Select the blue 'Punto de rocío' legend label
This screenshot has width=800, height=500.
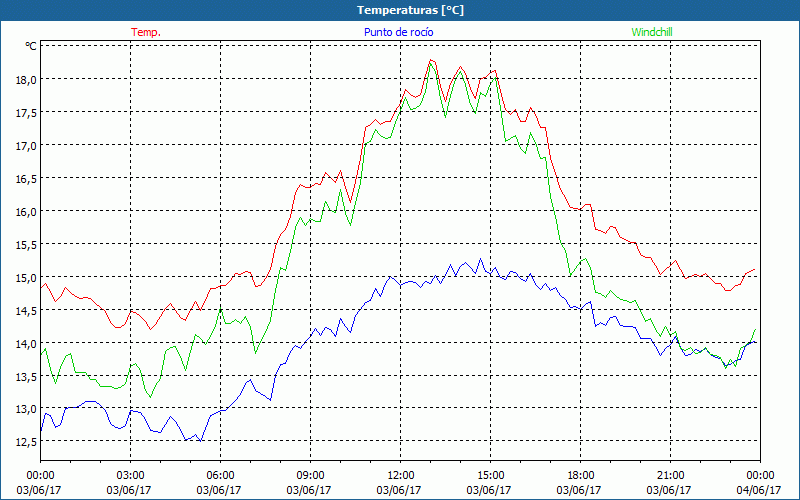pos(398,32)
